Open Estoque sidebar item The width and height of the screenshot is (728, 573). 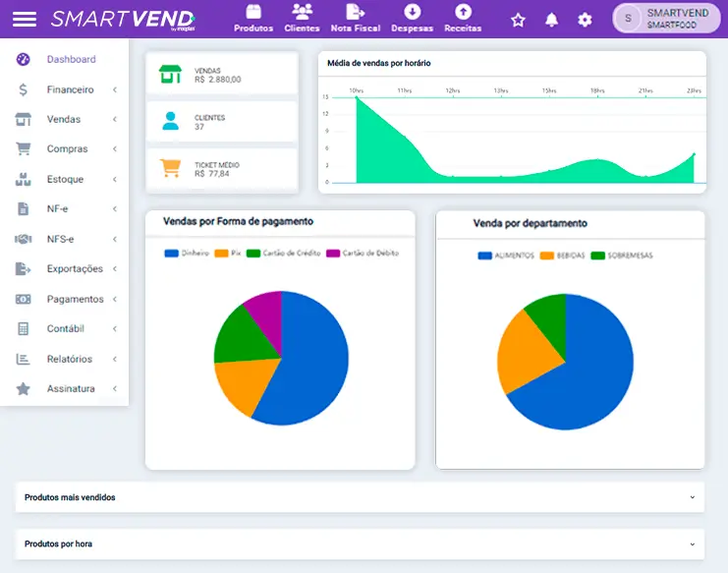pos(65,179)
